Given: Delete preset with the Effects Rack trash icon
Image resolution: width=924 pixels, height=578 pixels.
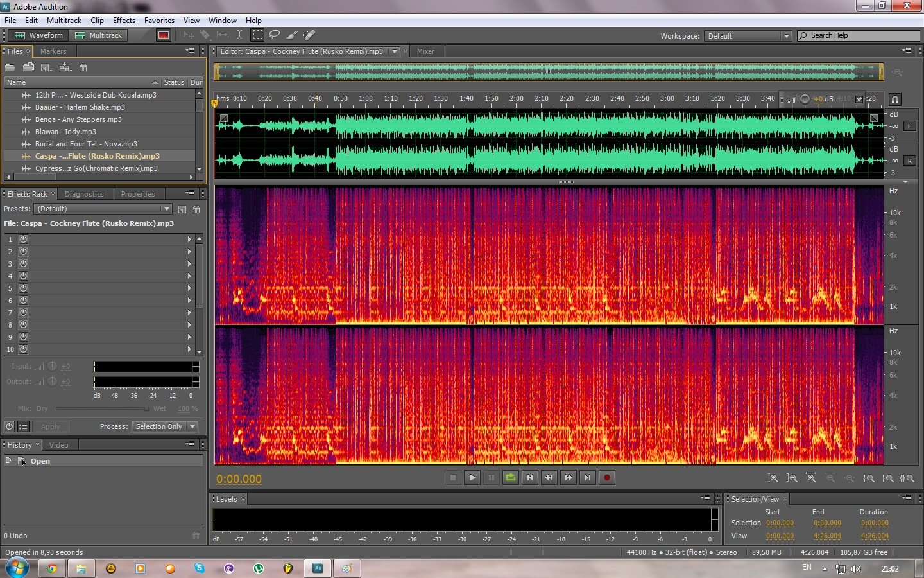Looking at the screenshot, I should (x=197, y=209).
